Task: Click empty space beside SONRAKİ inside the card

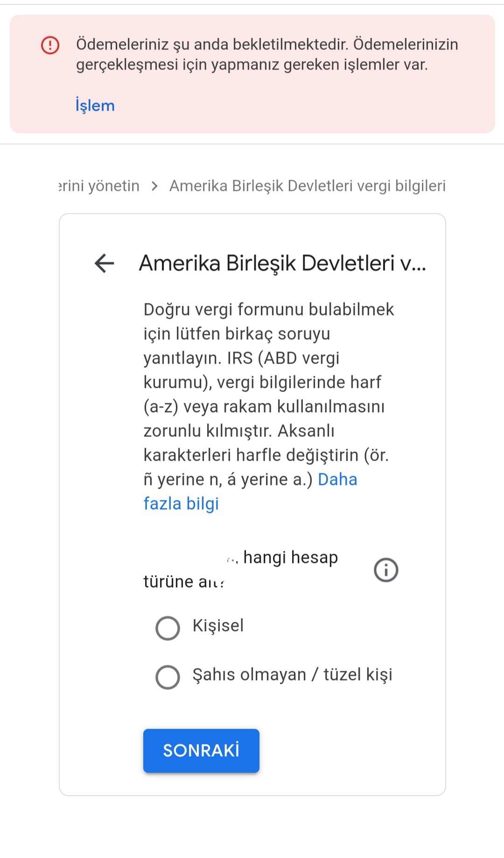Action: pos(350,751)
